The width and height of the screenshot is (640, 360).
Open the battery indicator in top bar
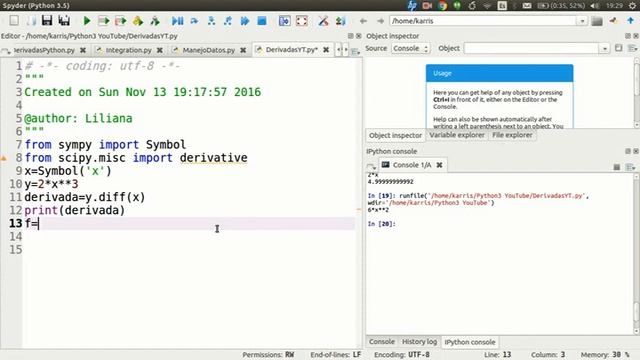coord(562,6)
